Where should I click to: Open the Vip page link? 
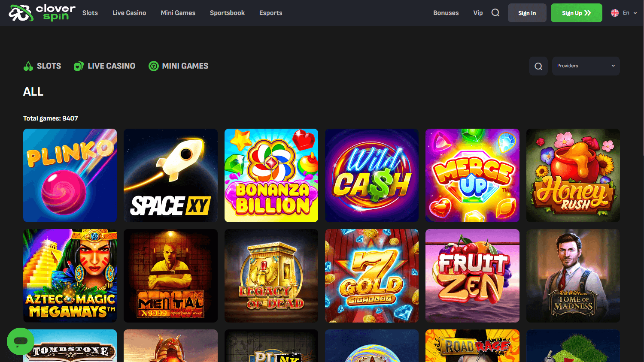(x=478, y=13)
